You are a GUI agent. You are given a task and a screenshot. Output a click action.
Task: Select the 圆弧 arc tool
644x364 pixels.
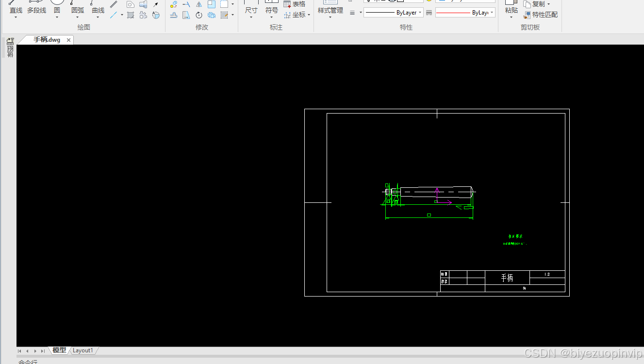tap(77, 7)
